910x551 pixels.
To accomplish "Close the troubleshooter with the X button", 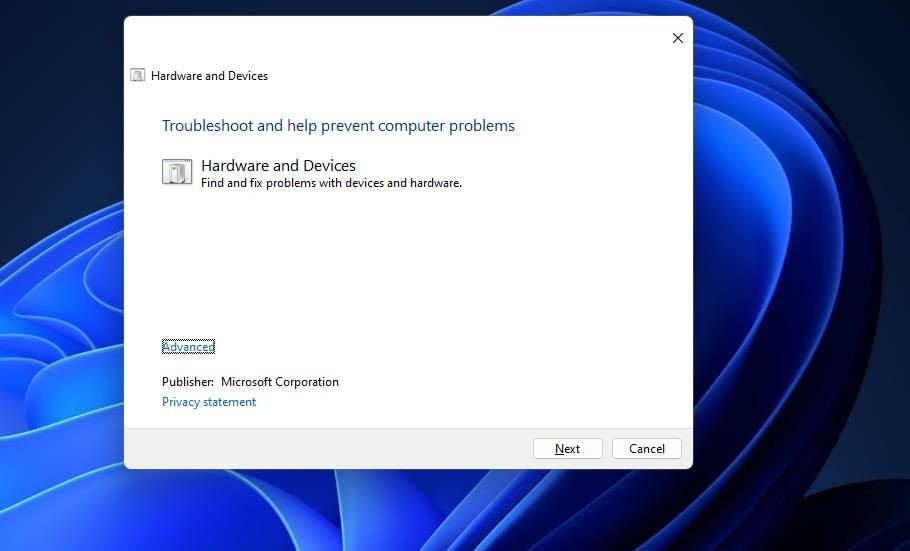I will point(677,38).
